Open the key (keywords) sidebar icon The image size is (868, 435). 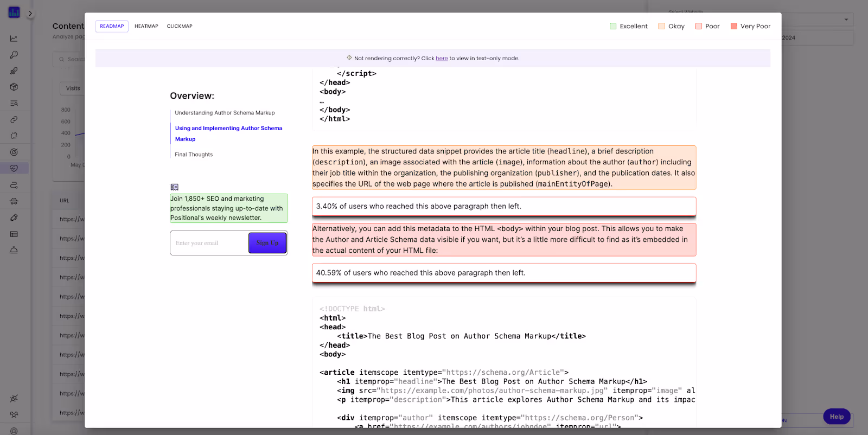pyautogui.click(x=14, y=55)
